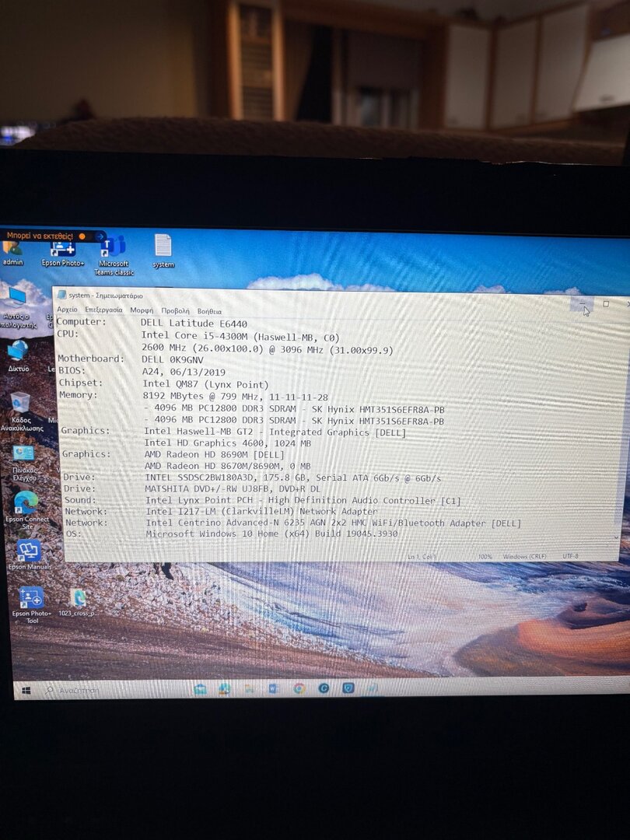The width and height of the screenshot is (630, 840).
Task: Open the Epson Manuals desktop shortcut
Action: [x=29, y=555]
